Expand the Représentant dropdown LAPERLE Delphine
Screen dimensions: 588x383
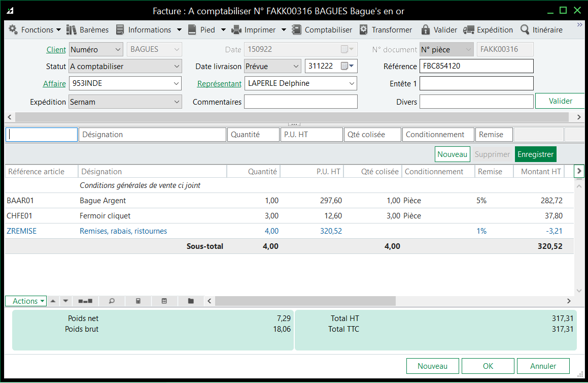click(x=352, y=83)
